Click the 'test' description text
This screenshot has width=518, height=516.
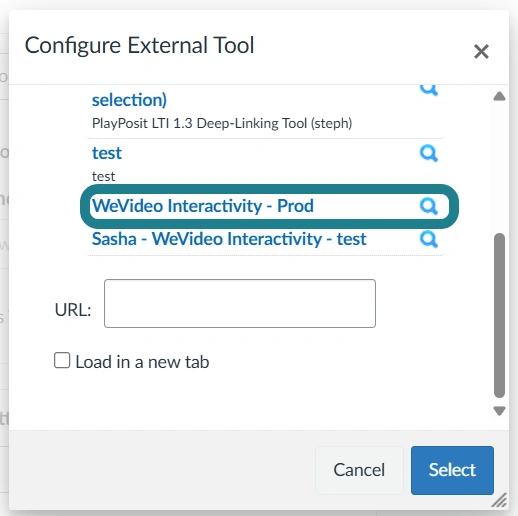click(103, 176)
